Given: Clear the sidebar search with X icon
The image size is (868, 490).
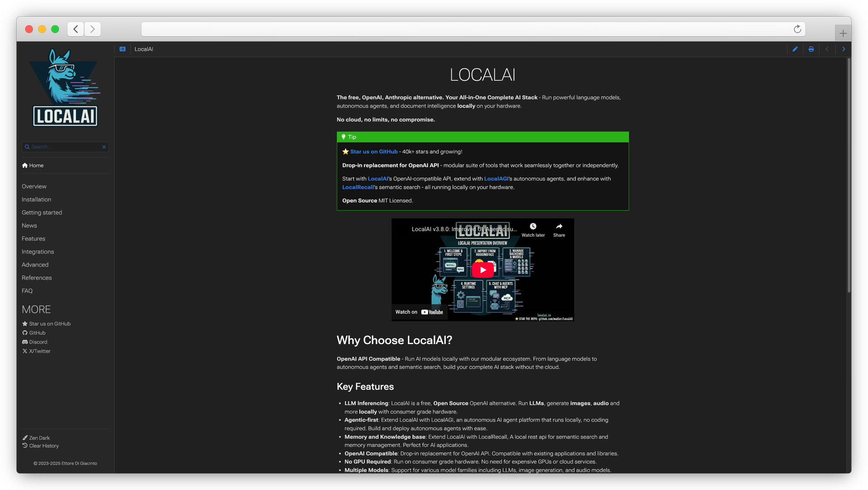Looking at the screenshot, I should point(104,147).
